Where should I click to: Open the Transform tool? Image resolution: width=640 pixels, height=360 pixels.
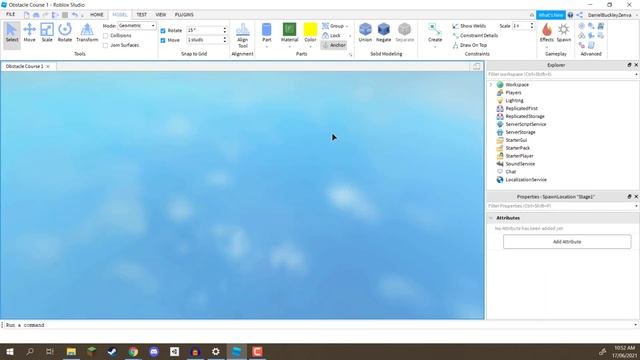point(87,33)
